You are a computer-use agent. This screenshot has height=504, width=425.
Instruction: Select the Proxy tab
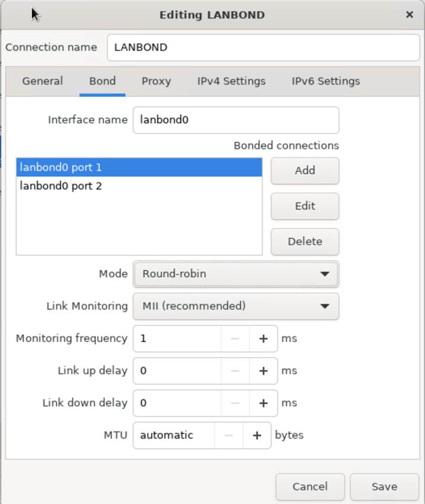[156, 81]
